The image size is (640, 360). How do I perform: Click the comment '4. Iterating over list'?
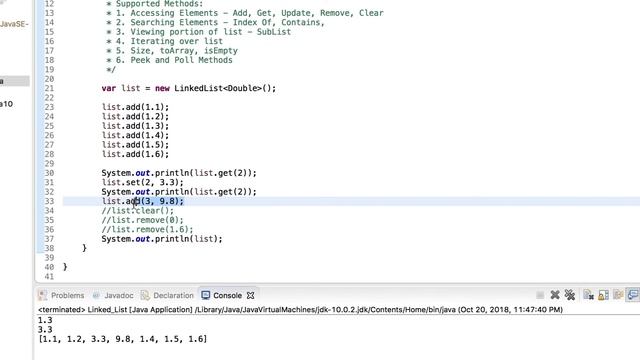[x=164, y=41]
